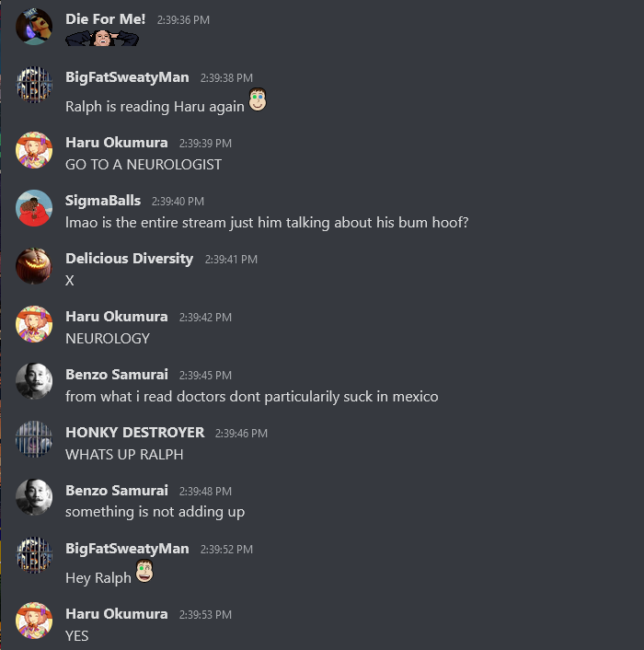Click the "NEUROLOGY" message text

click(108, 339)
